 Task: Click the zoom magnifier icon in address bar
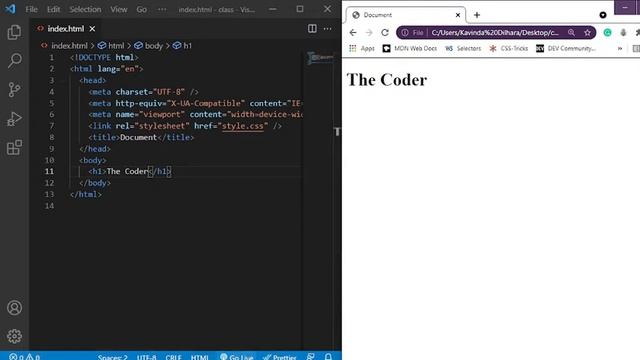[571, 33]
